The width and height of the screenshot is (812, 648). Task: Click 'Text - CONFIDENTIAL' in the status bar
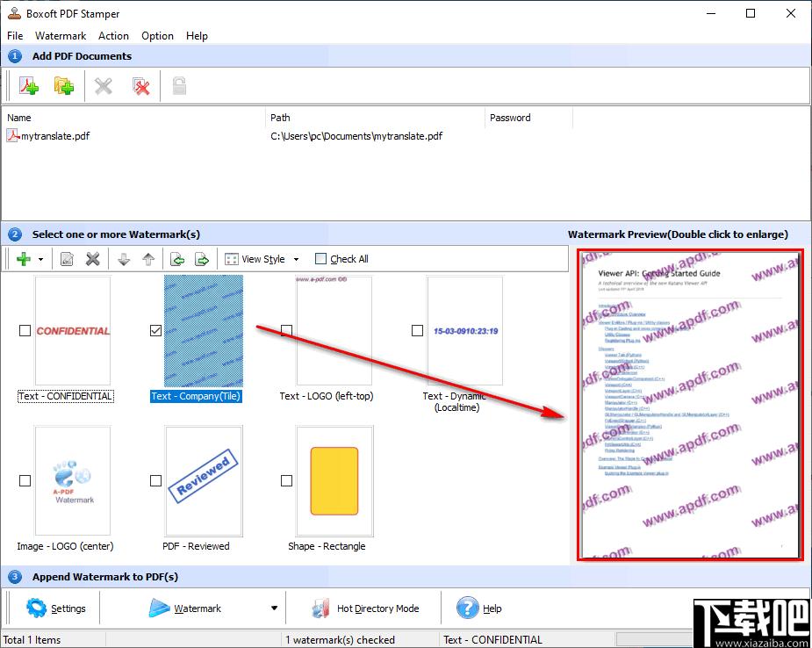point(493,640)
